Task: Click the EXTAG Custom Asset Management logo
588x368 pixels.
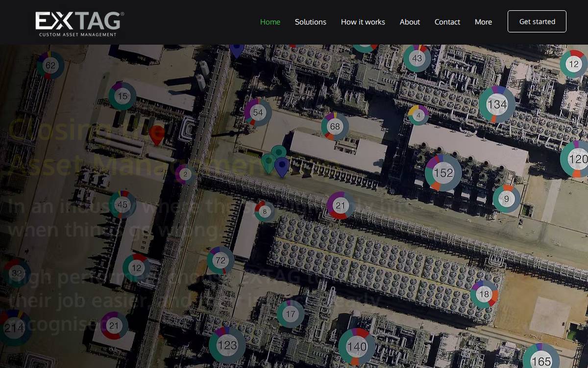Action: click(80, 24)
